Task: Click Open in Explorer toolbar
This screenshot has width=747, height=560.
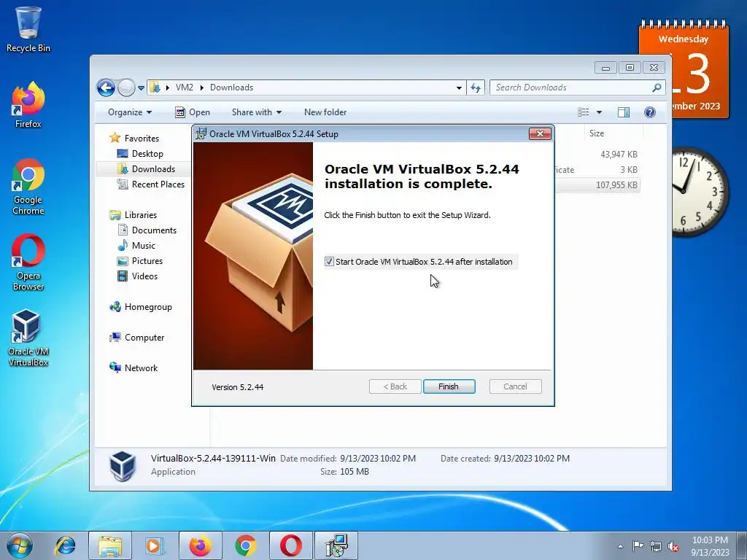Action: click(x=193, y=112)
